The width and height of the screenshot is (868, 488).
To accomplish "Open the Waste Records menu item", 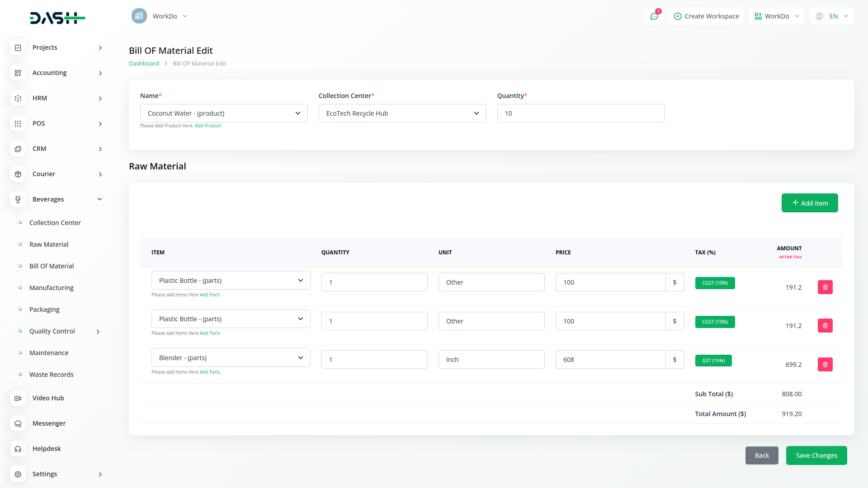I will (52, 375).
